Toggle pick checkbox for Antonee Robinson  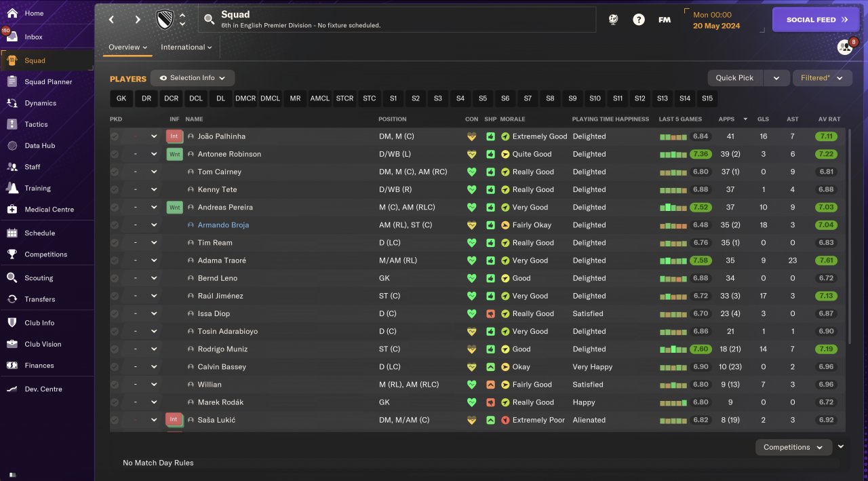tap(115, 154)
